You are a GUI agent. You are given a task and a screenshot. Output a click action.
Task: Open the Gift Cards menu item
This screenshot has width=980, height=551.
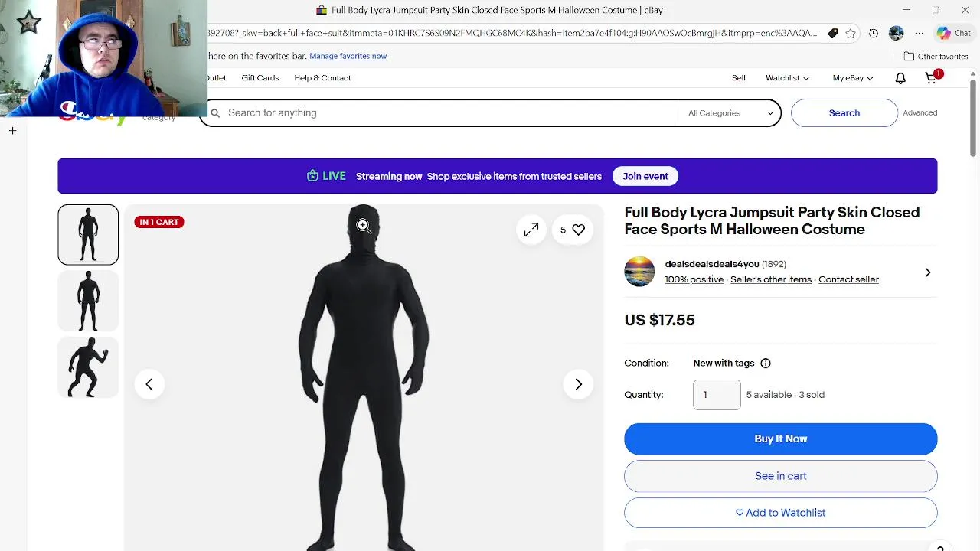pos(260,78)
